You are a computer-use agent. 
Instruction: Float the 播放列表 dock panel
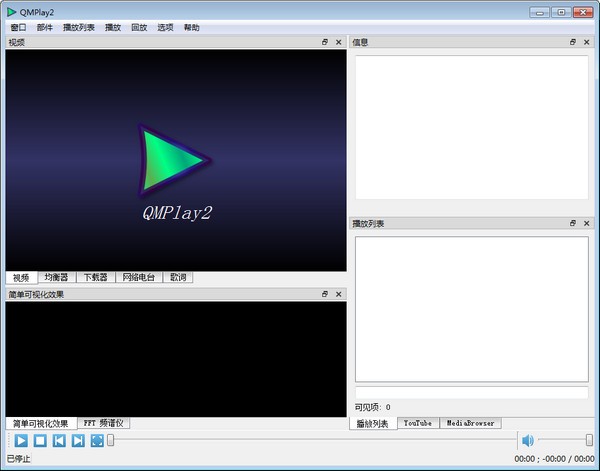click(x=573, y=223)
